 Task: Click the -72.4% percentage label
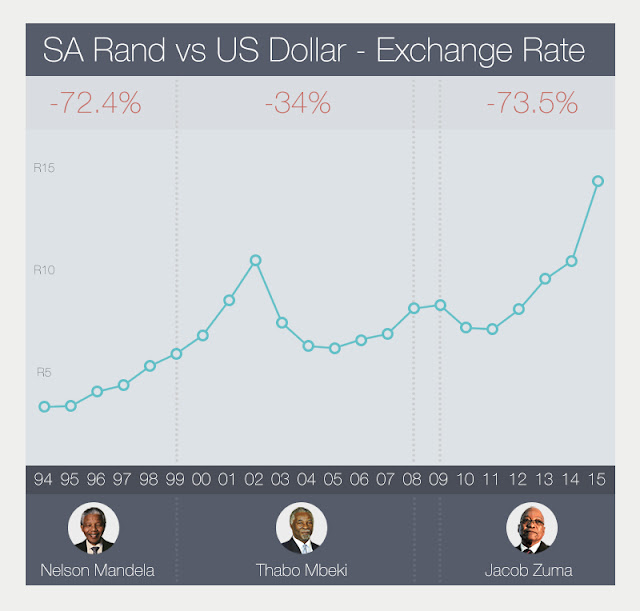click(x=95, y=102)
